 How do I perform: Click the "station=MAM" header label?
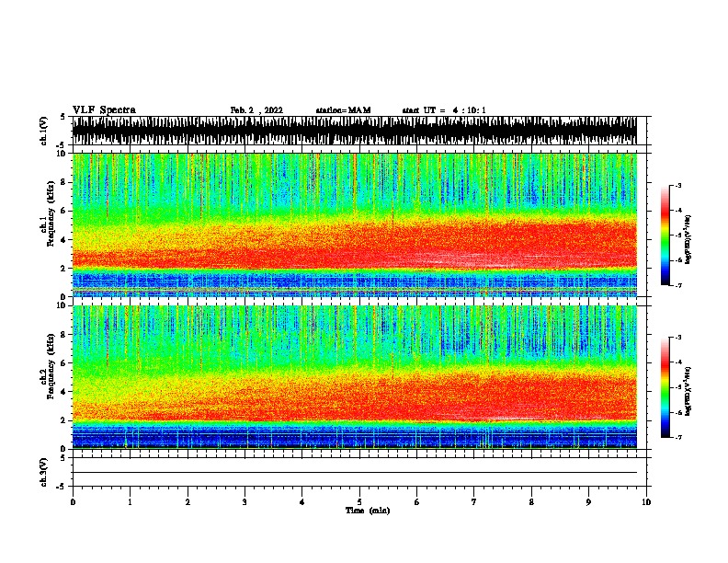click(x=343, y=110)
